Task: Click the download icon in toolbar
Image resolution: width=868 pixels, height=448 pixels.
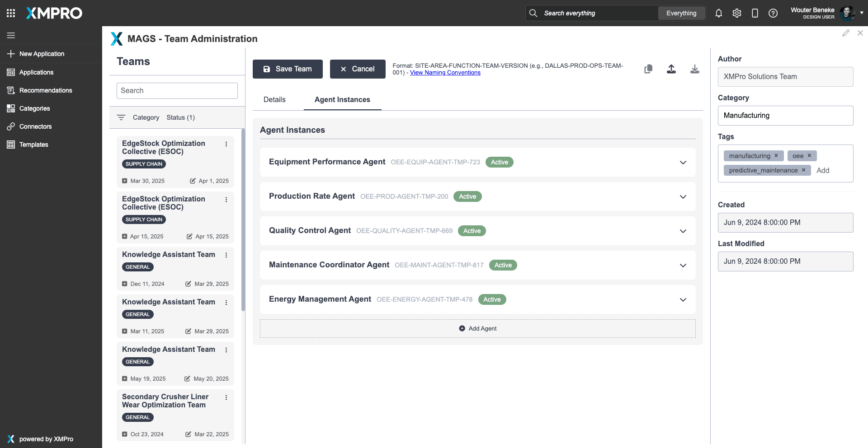Action: coord(695,69)
